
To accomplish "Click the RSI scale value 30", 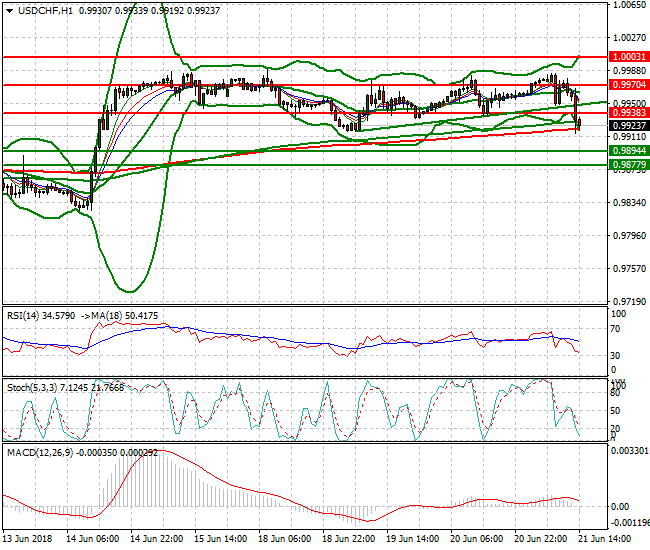I will (616, 356).
